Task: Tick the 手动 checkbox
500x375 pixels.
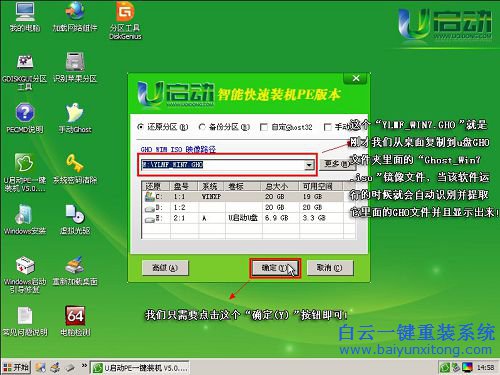Action: pos(328,127)
